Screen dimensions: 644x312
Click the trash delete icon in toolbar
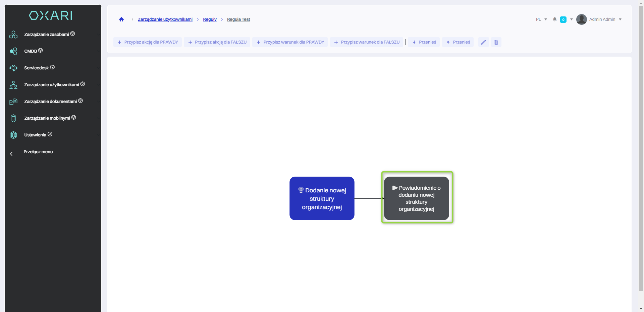pyautogui.click(x=496, y=42)
